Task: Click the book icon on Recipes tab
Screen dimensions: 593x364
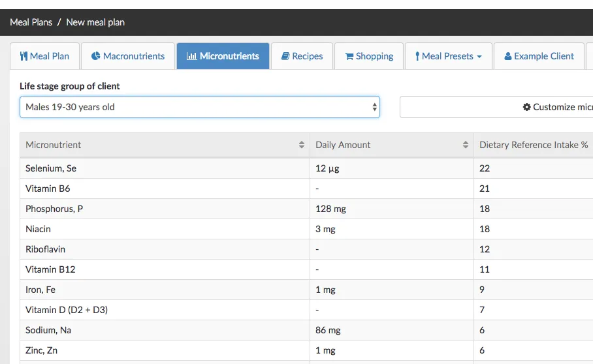Action: (x=285, y=56)
